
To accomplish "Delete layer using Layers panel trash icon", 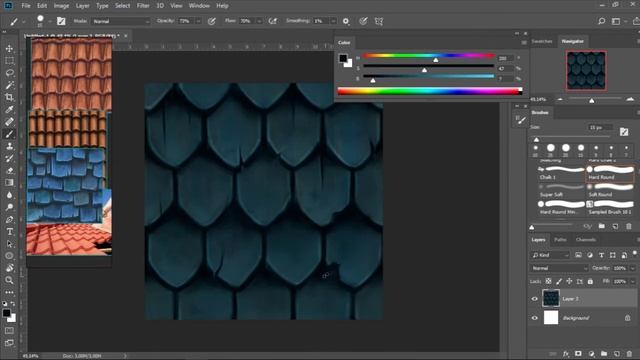I will click(x=629, y=353).
